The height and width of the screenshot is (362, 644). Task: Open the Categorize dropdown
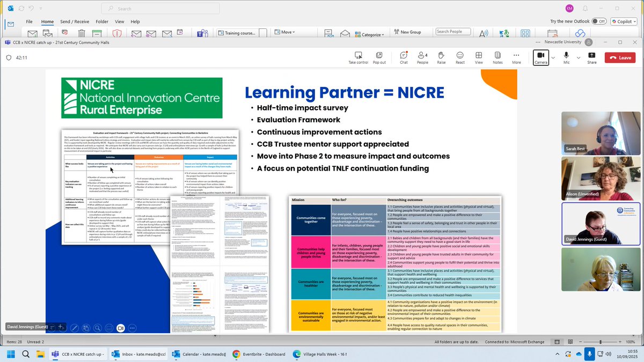click(369, 35)
